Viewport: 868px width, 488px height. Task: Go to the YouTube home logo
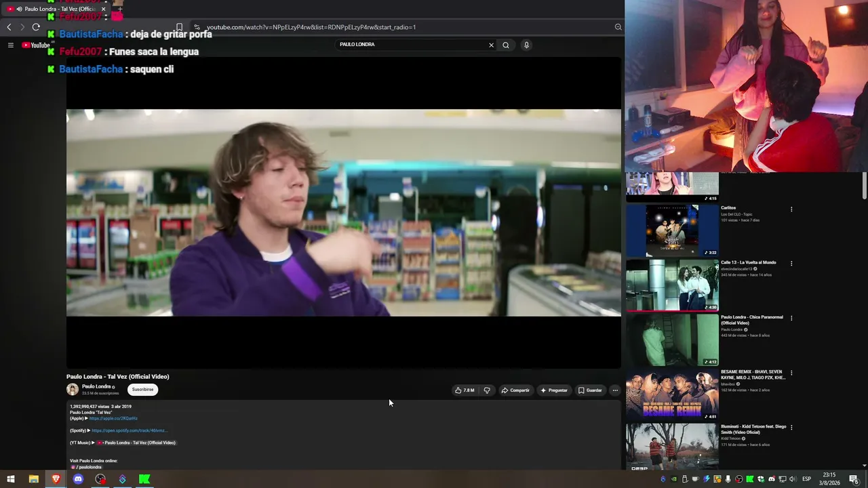[36, 45]
